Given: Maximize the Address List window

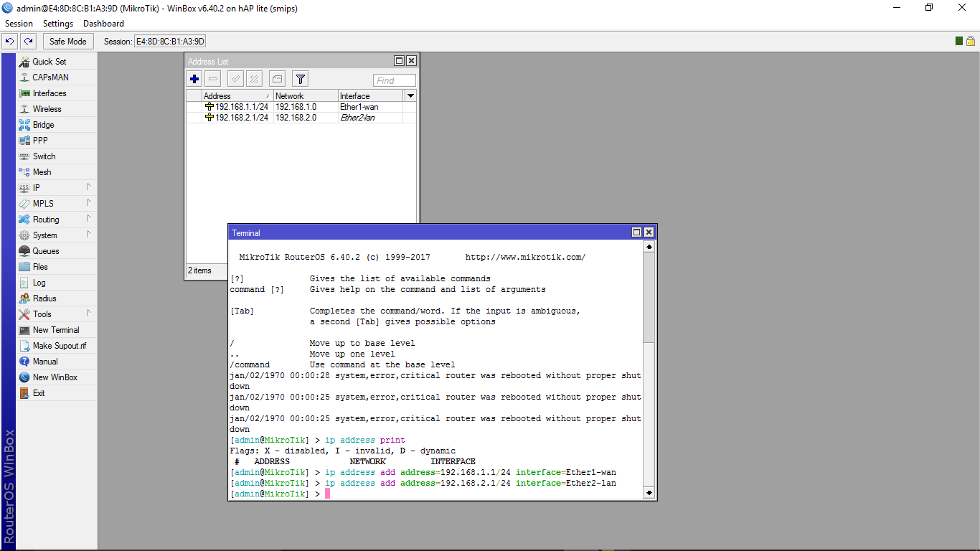Looking at the screenshot, I should pos(399,61).
